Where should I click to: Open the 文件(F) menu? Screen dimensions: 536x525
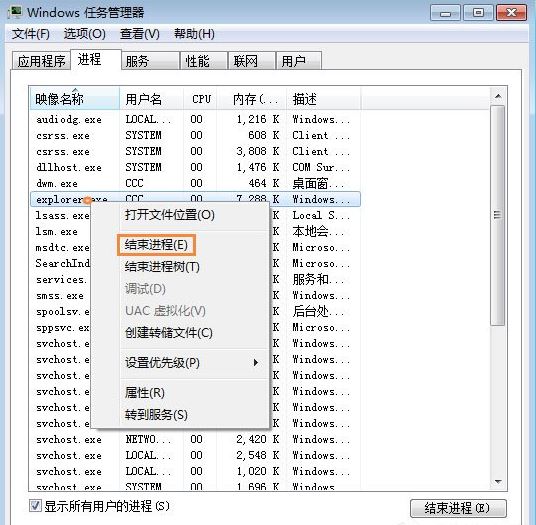31,34
